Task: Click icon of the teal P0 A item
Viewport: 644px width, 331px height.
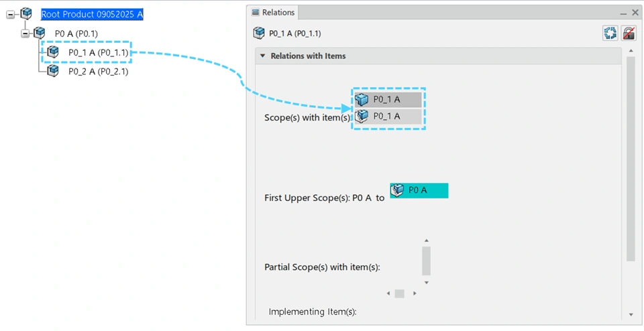Action: pyautogui.click(x=397, y=190)
